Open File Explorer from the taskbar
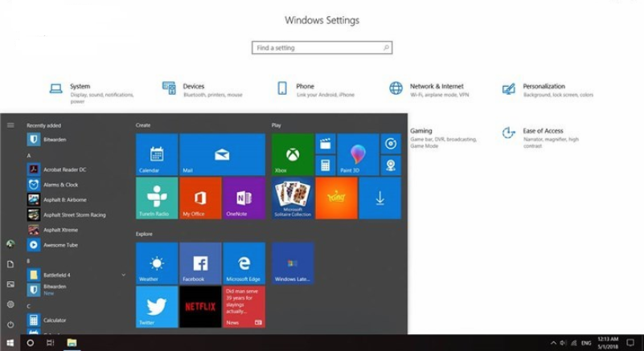The height and width of the screenshot is (351, 644). click(x=72, y=343)
